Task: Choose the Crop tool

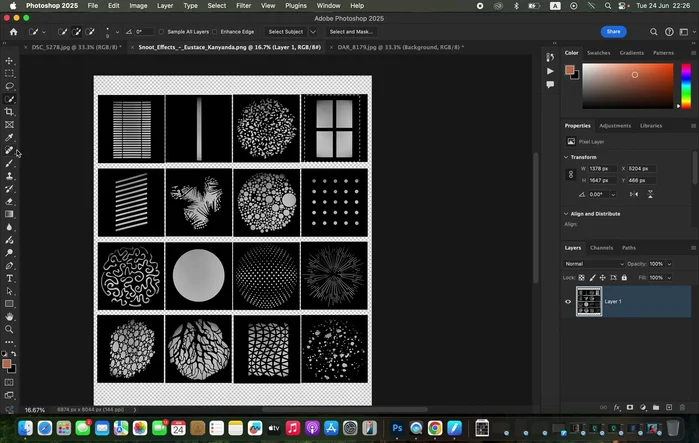Action: tap(9, 112)
